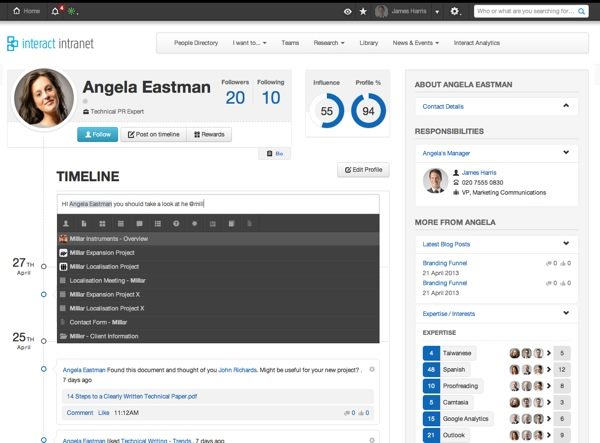Click the phone icon by 020 7555 0830
This screenshot has height=443, width=600.
pos(456,182)
